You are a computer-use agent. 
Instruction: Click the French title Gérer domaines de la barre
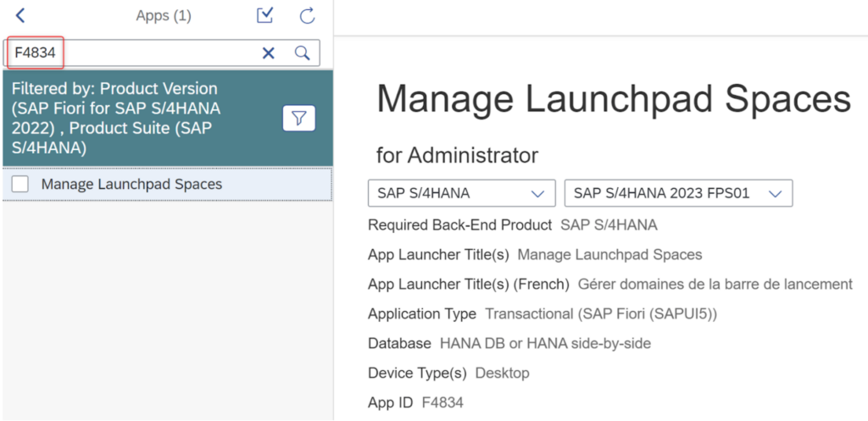pos(715,285)
